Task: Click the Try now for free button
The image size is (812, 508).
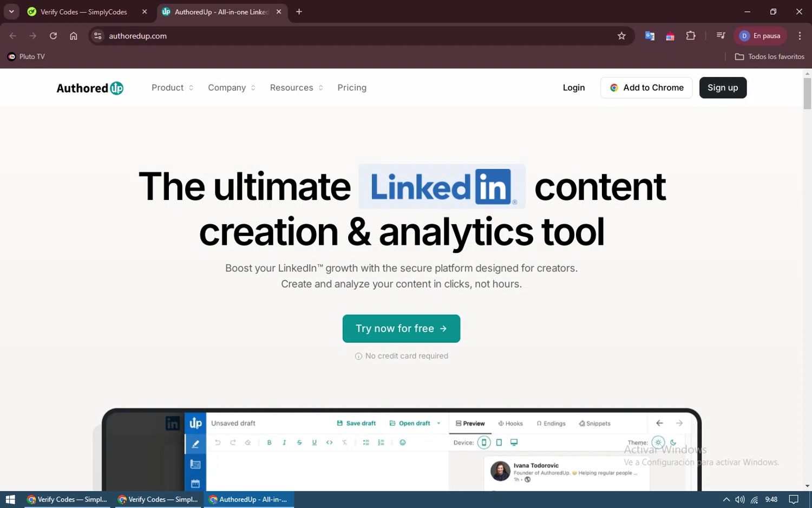Action: (401, 329)
